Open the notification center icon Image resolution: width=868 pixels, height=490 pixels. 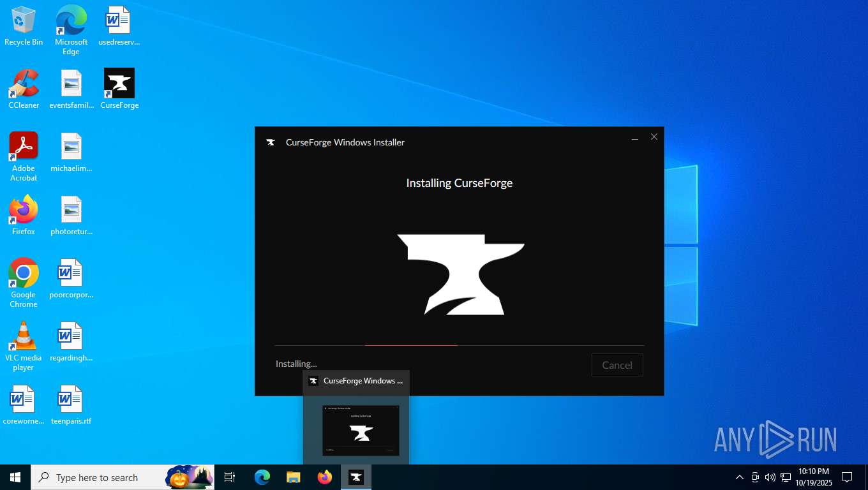click(x=847, y=477)
